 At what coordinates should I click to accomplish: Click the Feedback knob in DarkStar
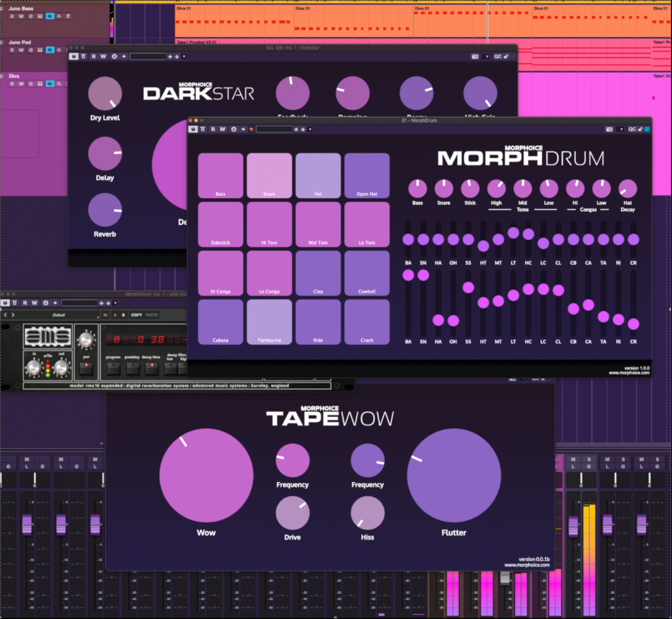pos(292,94)
